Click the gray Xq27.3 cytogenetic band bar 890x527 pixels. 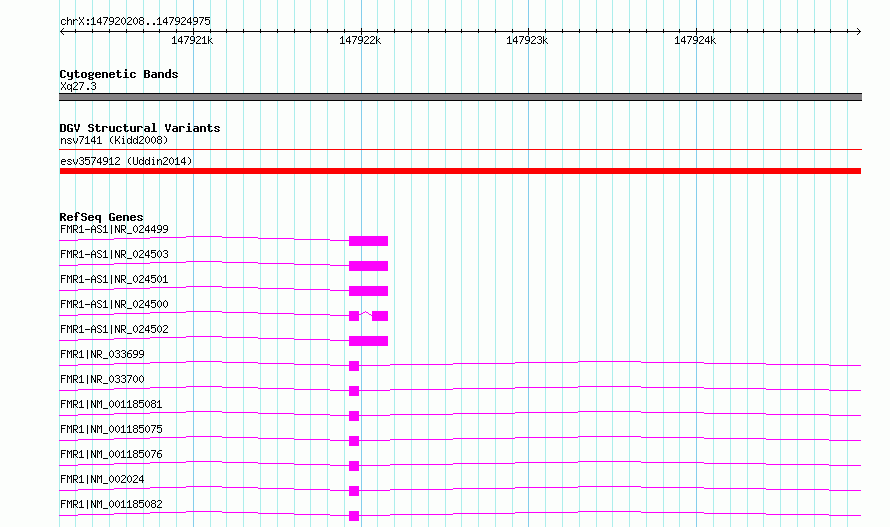(460, 97)
